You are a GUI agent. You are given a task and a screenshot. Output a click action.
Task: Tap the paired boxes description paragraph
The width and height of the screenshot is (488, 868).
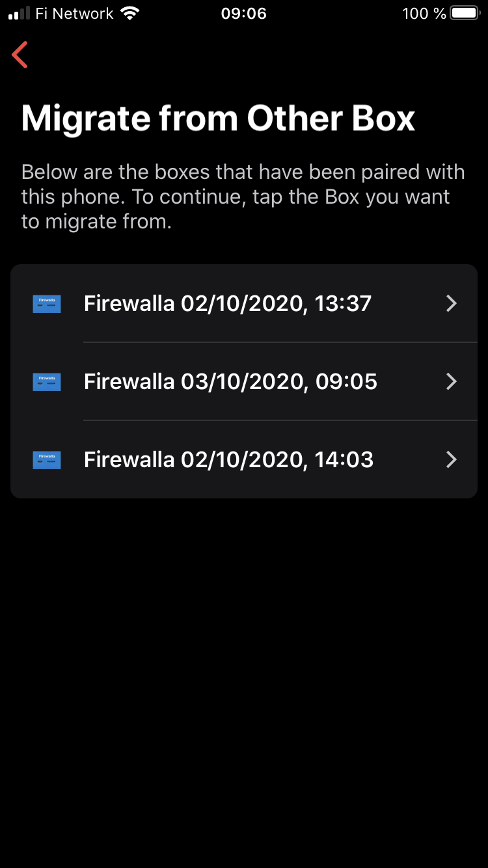click(243, 197)
